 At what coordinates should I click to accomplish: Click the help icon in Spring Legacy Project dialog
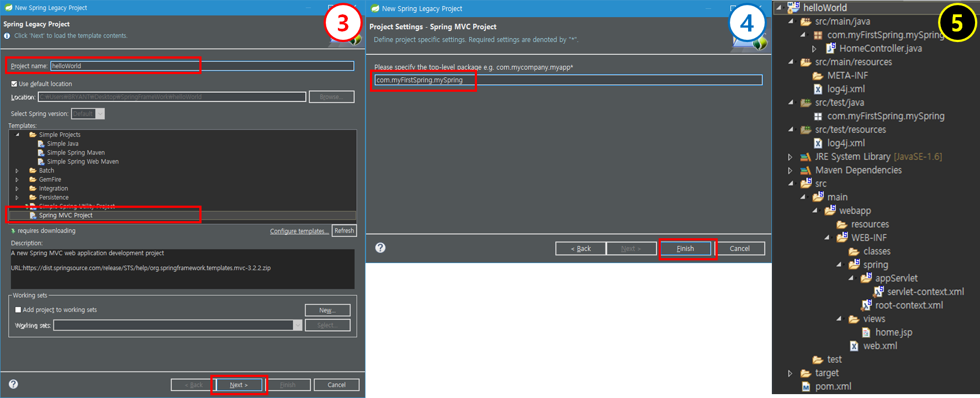coord(14,384)
